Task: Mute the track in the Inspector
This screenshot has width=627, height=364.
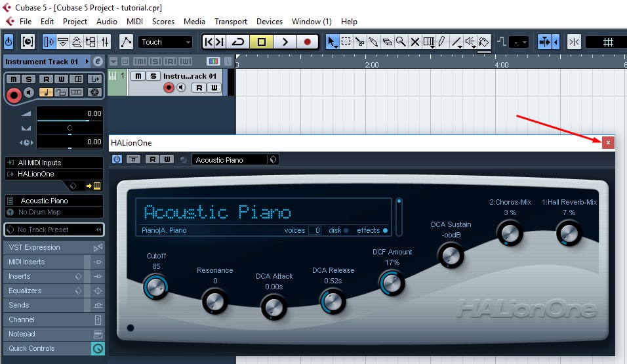Action: click(x=14, y=79)
